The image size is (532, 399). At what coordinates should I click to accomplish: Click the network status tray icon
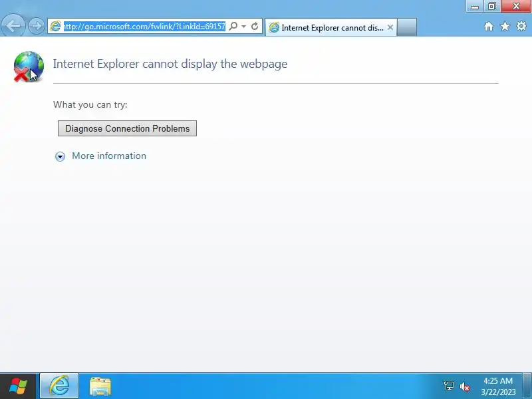coord(448,386)
